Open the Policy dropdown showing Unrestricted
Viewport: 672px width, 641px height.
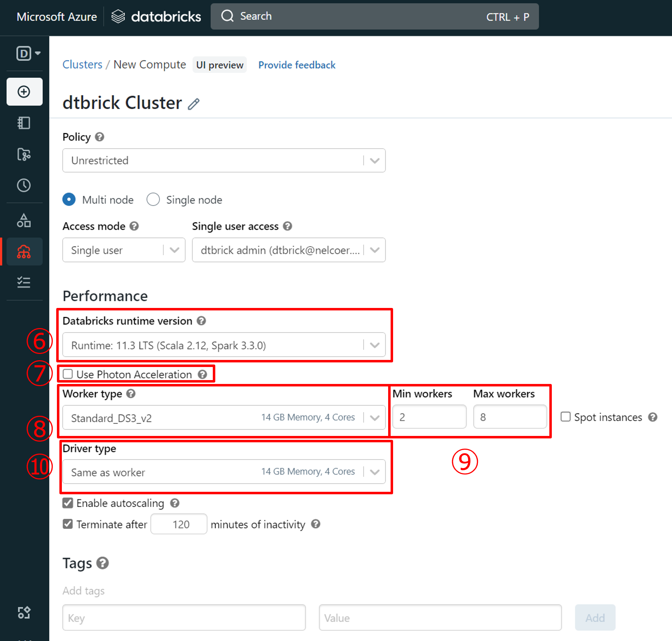click(224, 161)
